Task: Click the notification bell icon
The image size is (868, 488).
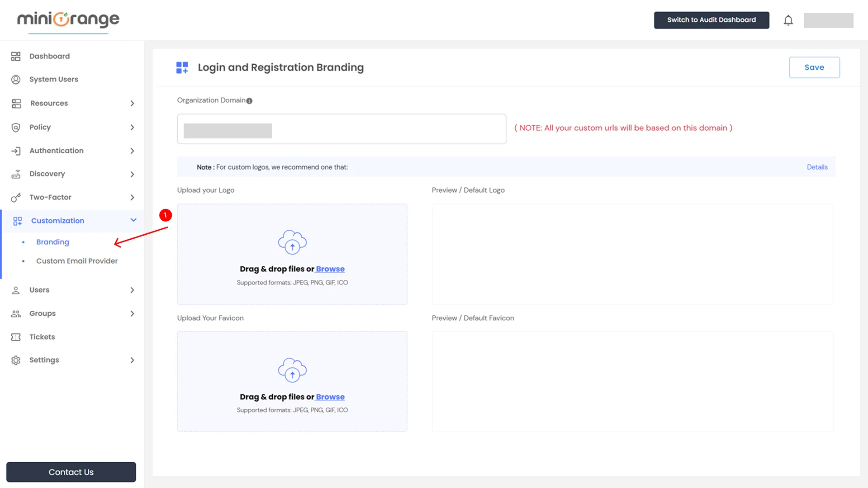Action: coord(787,20)
